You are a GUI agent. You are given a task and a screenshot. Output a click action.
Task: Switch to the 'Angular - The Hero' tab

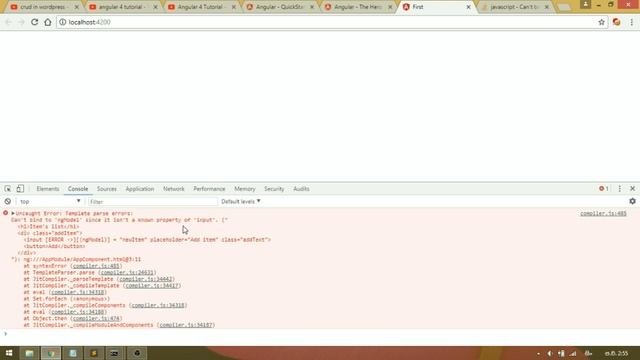pos(357,7)
